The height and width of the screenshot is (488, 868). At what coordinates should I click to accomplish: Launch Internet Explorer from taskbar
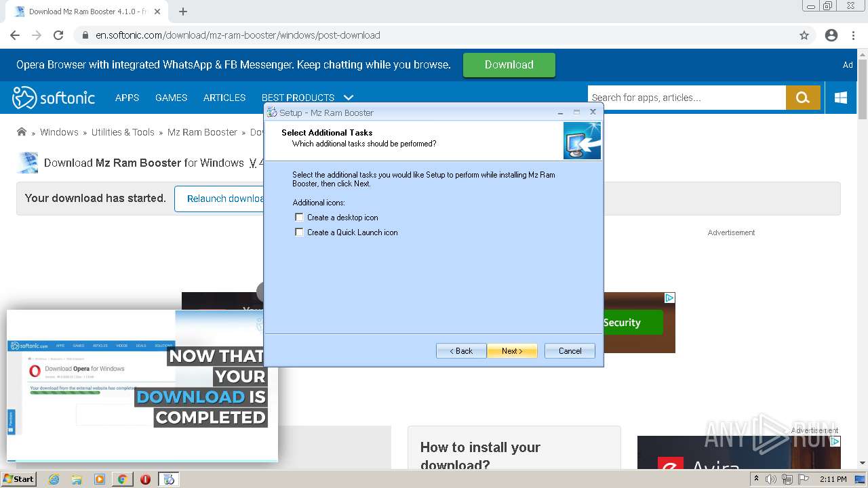[54, 479]
